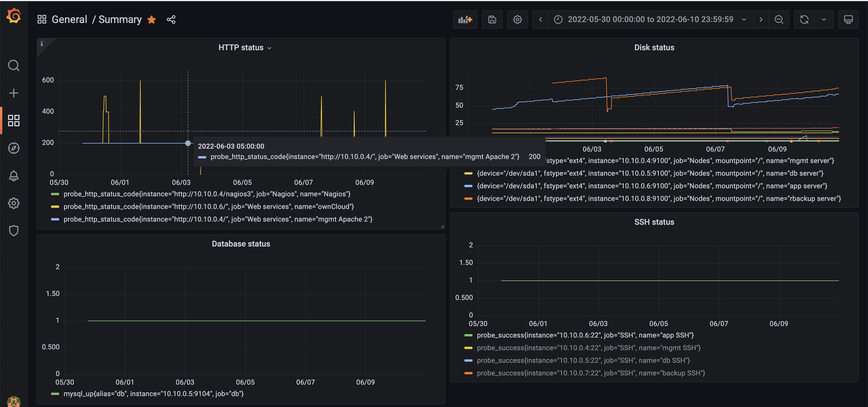
Task: Click the Save dashboard icon
Action: 492,20
